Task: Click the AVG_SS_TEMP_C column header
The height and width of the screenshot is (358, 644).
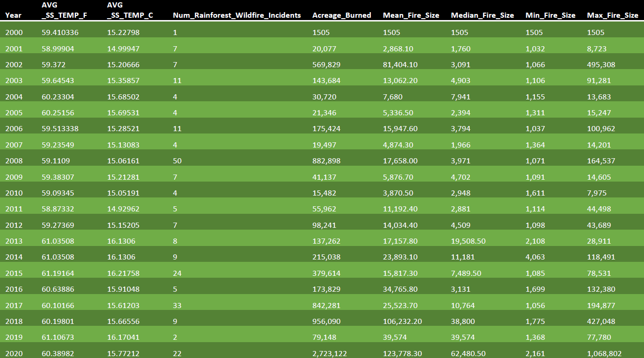Action: [130, 10]
